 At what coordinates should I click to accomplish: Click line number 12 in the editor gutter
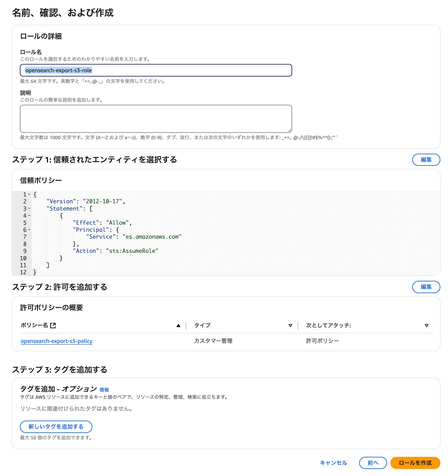coord(23,272)
